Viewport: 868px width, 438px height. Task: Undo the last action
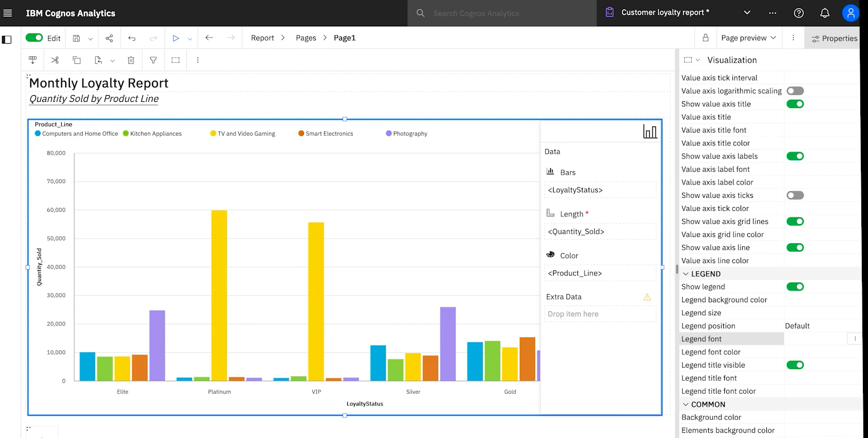[x=132, y=38]
